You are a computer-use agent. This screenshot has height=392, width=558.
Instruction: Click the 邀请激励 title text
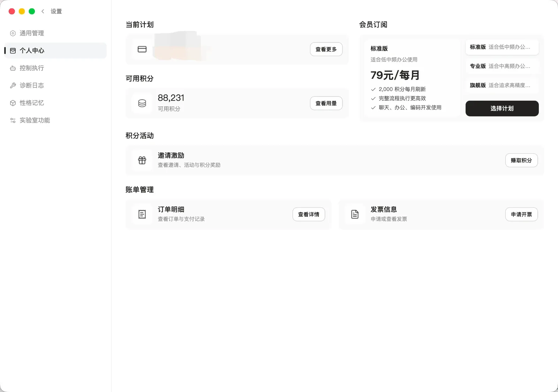[x=171, y=155]
